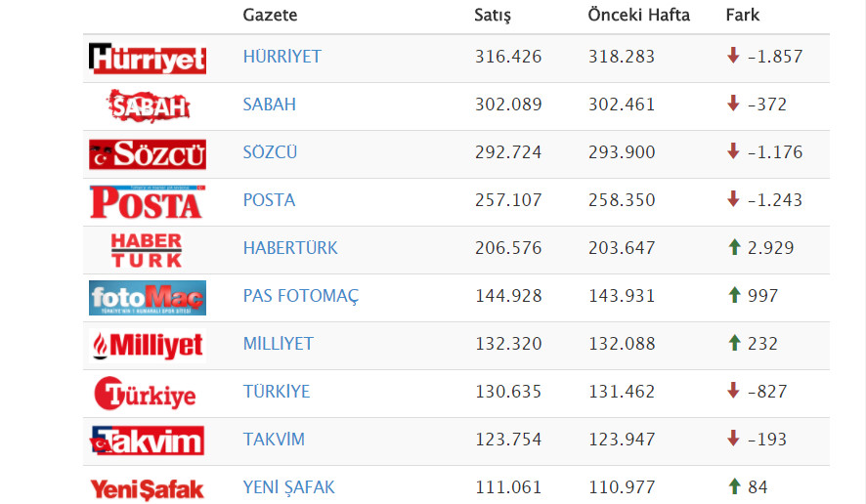Click the Hürriyet newspaper logo
The image size is (866, 504).
pyautogui.click(x=148, y=59)
